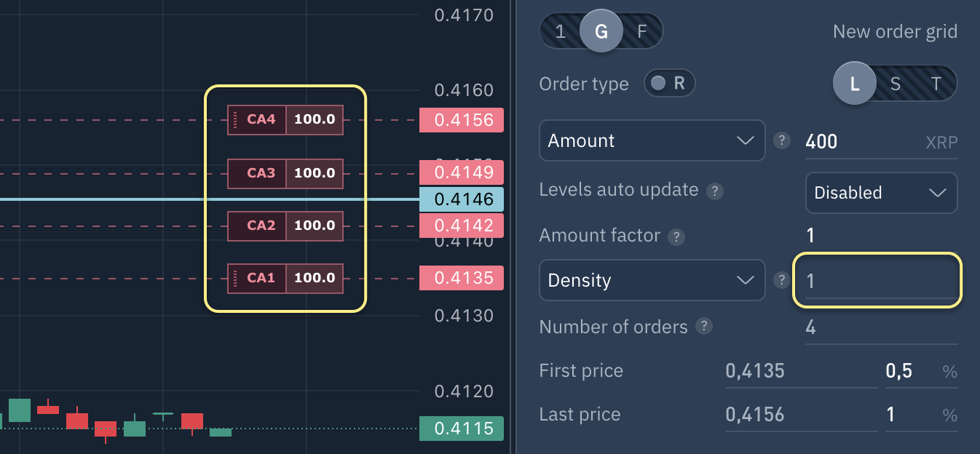Click help icon beside Levels auto update
The image size is (980, 454).
[x=716, y=191]
